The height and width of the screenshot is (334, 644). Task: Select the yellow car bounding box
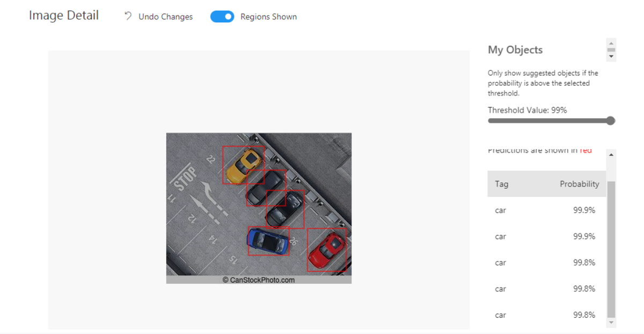(244, 165)
